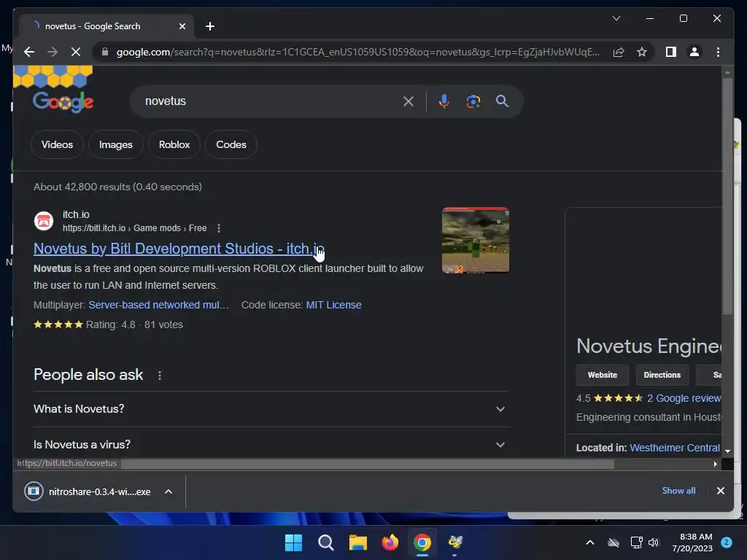Image resolution: width=747 pixels, height=560 pixels.
Task: Open the clock showing 8:38 AM
Action: click(x=692, y=542)
